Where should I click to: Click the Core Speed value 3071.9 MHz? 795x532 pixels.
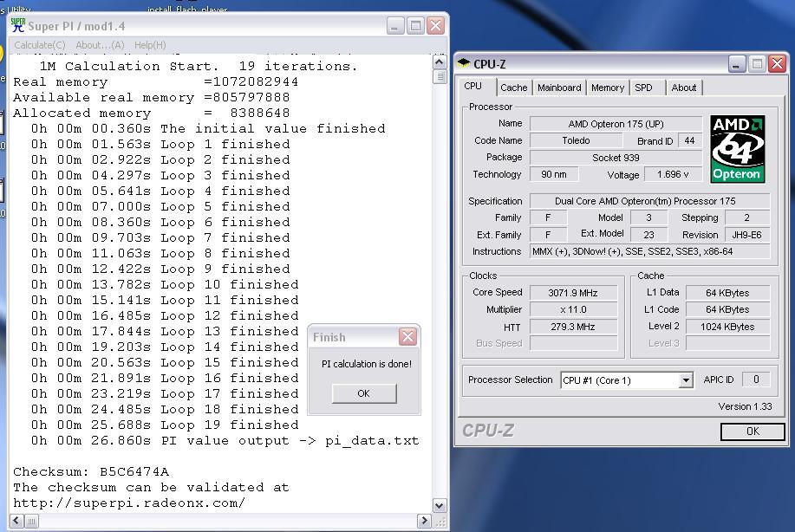tap(573, 293)
